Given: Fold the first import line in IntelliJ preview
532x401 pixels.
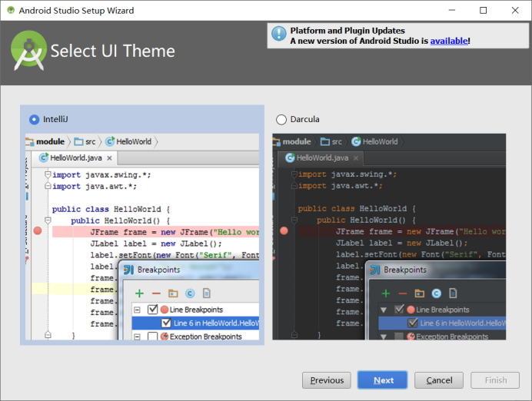Looking at the screenshot, I should coord(48,174).
